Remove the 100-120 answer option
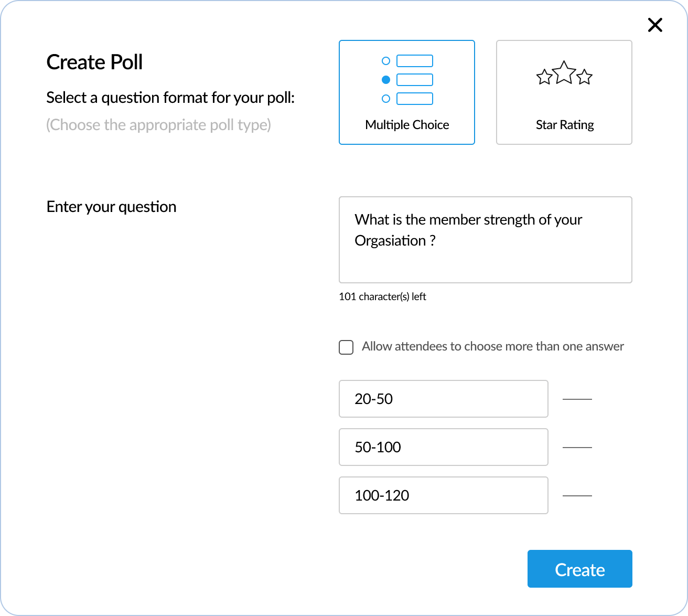This screenshot has width=688, height=616. [577, 496]
